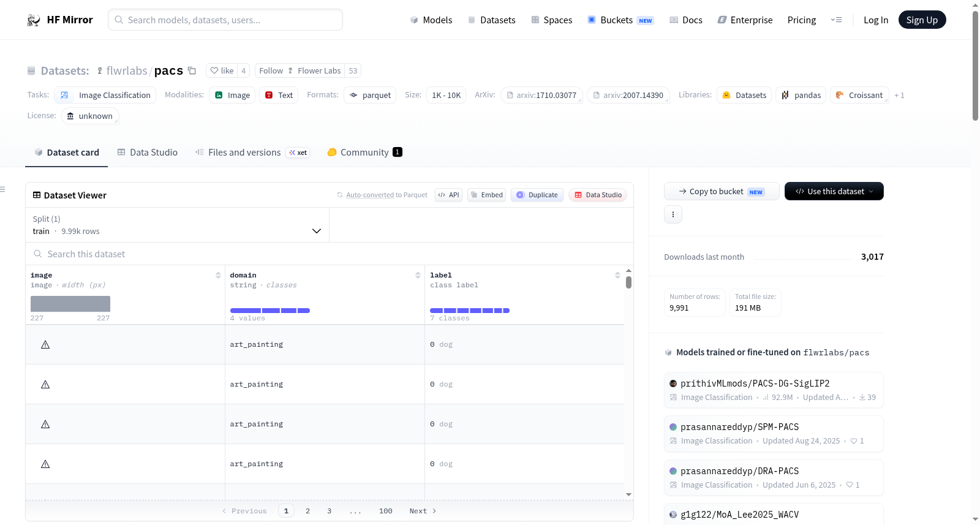This screenshot has width=980, height=525.
Task: Select the parquet format tag
Action: pos(370,95)
